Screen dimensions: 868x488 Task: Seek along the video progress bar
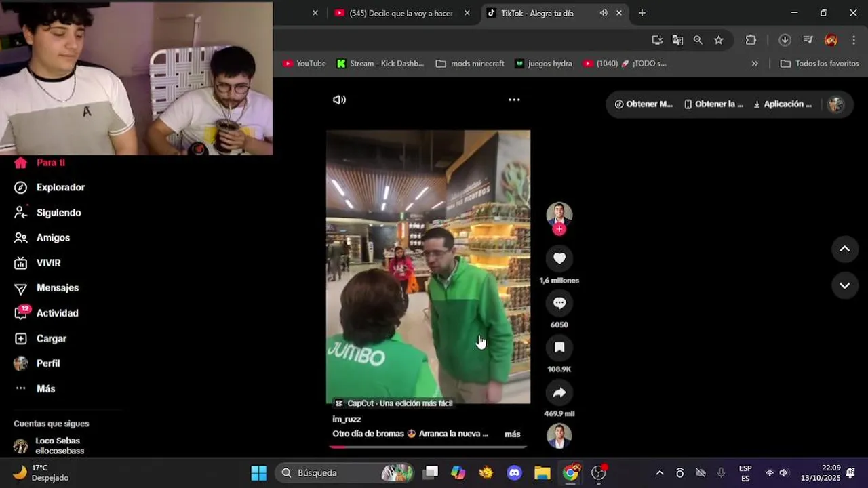pyautogui.click(x=428, y=447)
